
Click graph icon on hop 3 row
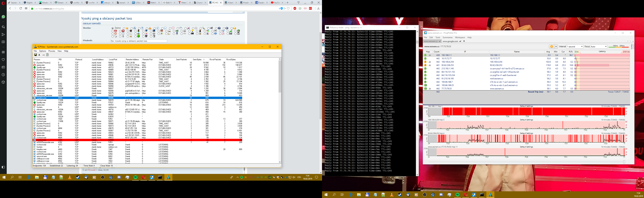pos(430,62)
